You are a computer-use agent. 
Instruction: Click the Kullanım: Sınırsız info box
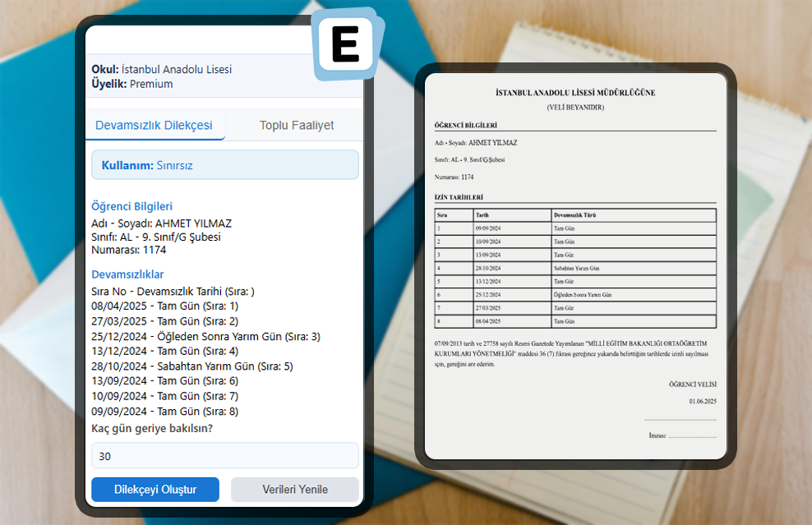click(x=224, y=165)
